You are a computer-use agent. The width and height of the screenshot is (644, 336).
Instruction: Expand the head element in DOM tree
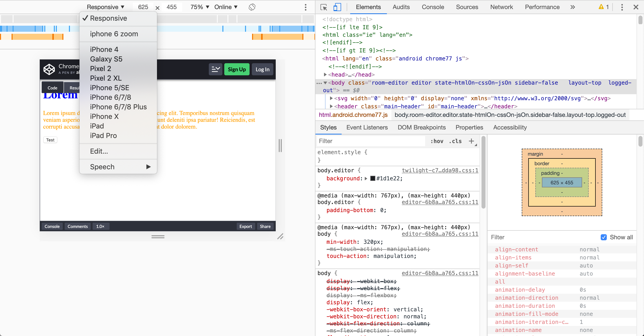coord(325,75)
